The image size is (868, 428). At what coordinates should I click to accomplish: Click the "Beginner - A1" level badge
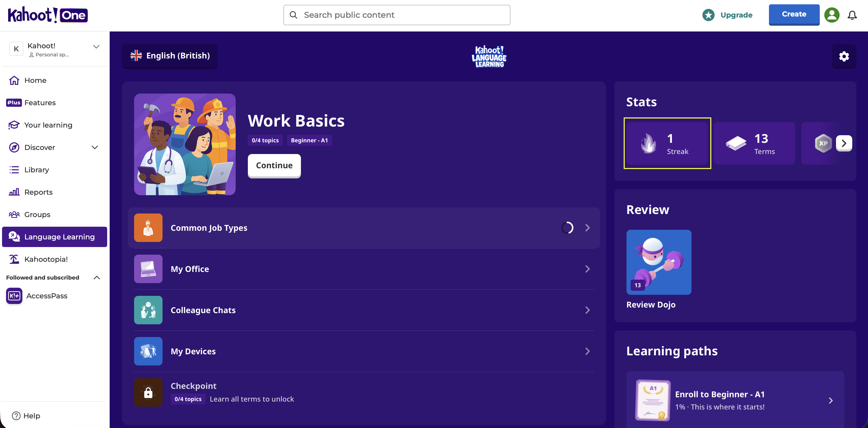pos(309,140)
